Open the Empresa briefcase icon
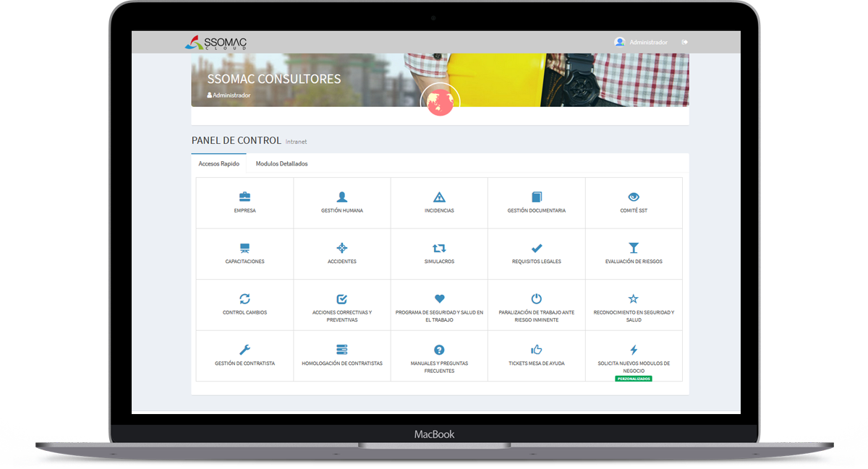This screenshot has width=868, height=469. pos(244,197)
